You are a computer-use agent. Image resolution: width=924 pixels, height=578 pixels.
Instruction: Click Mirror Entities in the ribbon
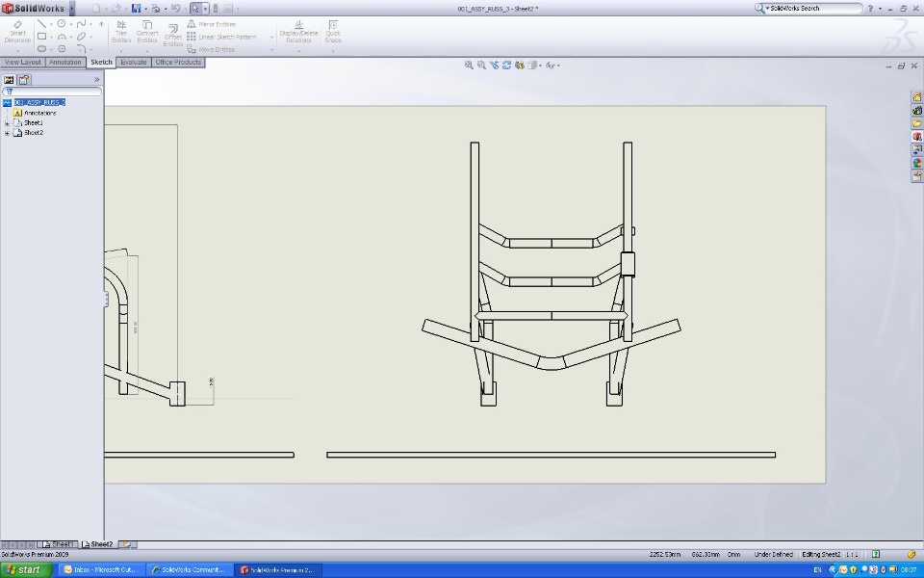[212, 24]
